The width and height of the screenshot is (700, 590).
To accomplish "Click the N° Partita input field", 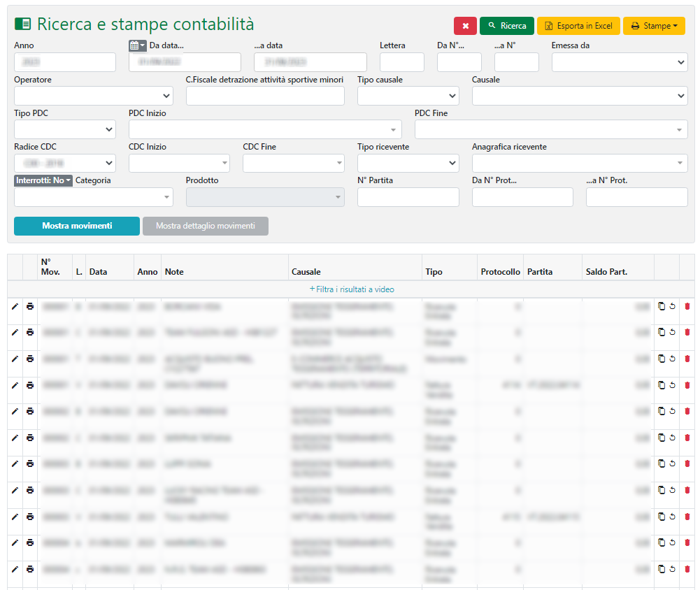I will [408, 197].
